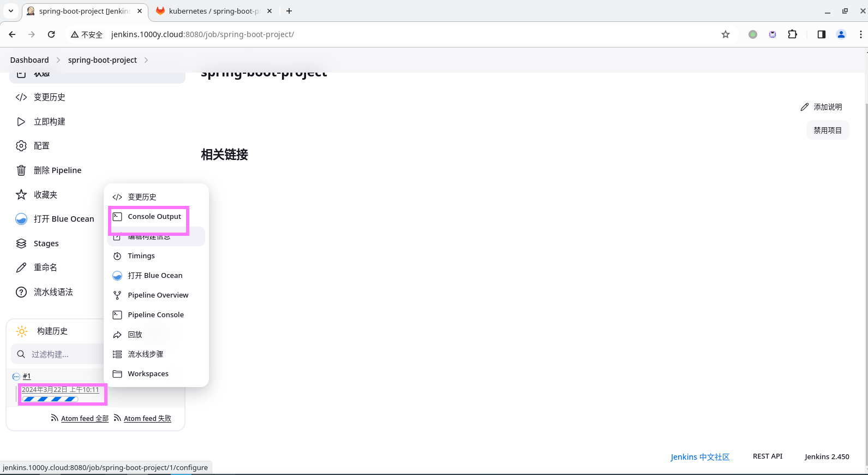Click the Stages layers icon
This screenshot has height=475, width=868.
pos(21,244)
